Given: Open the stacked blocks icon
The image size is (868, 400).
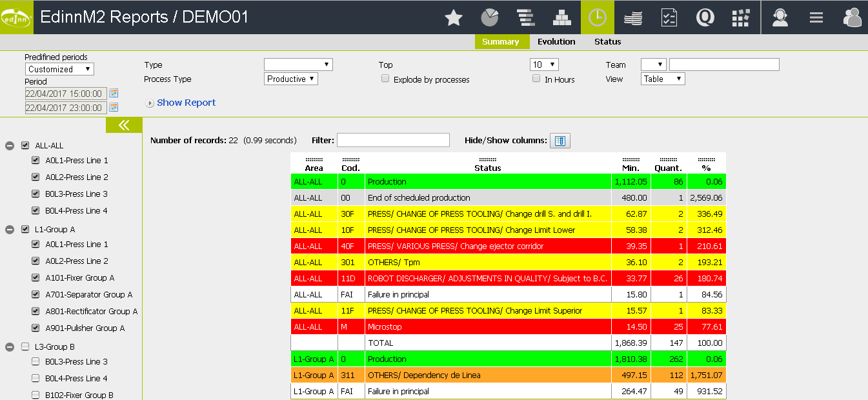Looking at the screenshot, I should 562,17.
